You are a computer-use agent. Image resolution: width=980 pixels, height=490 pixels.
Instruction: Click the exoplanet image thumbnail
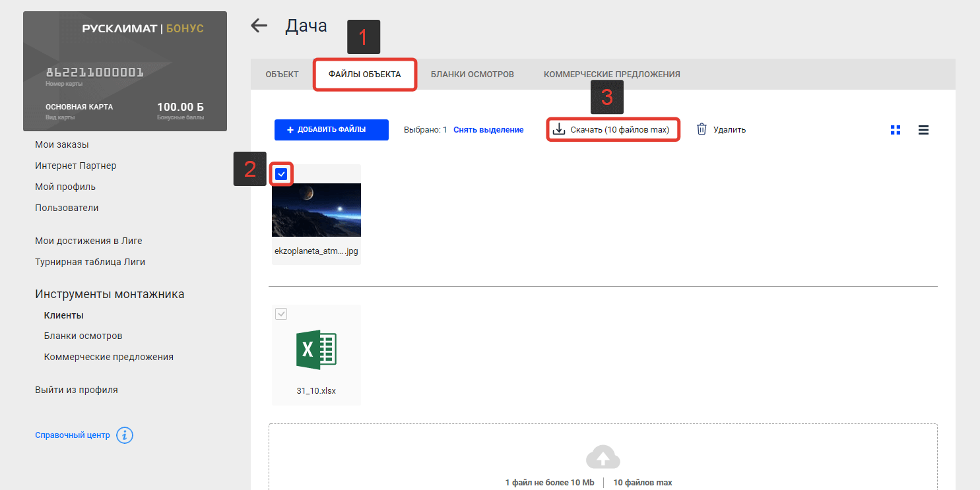click(x=316, y=210)
